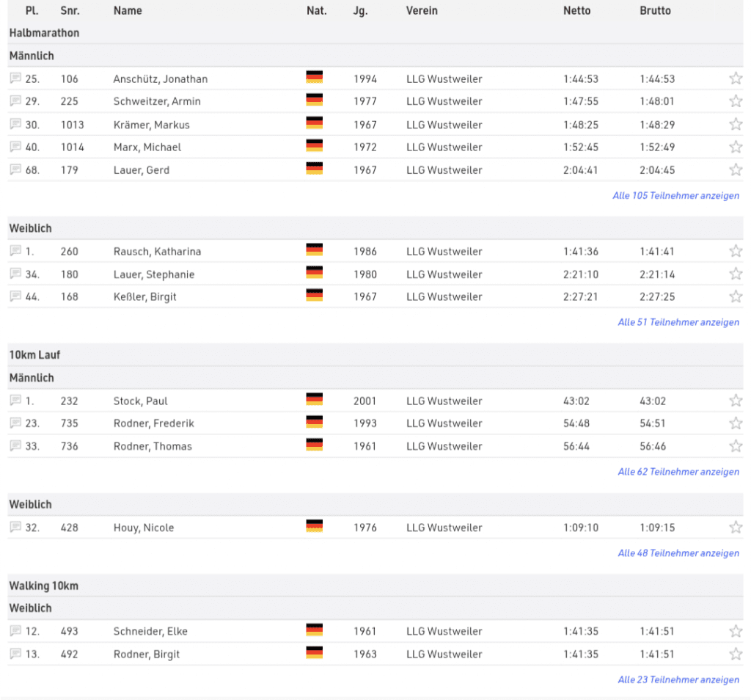Image resolution: width=751 pixels, height=700 pixels.
Task: Sort by Netto column header
Action: (x=576, y=11)
